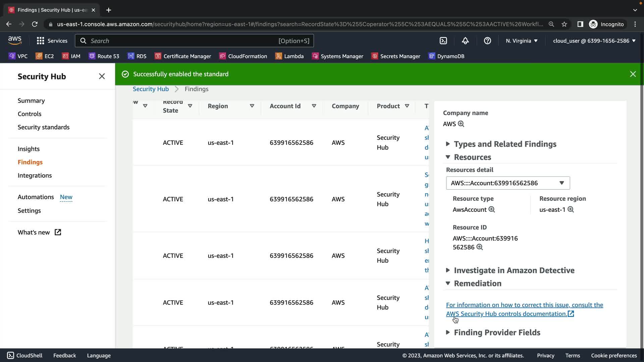Open the Services grid menu
644x362 pixels.
click(x=52, y=41)
